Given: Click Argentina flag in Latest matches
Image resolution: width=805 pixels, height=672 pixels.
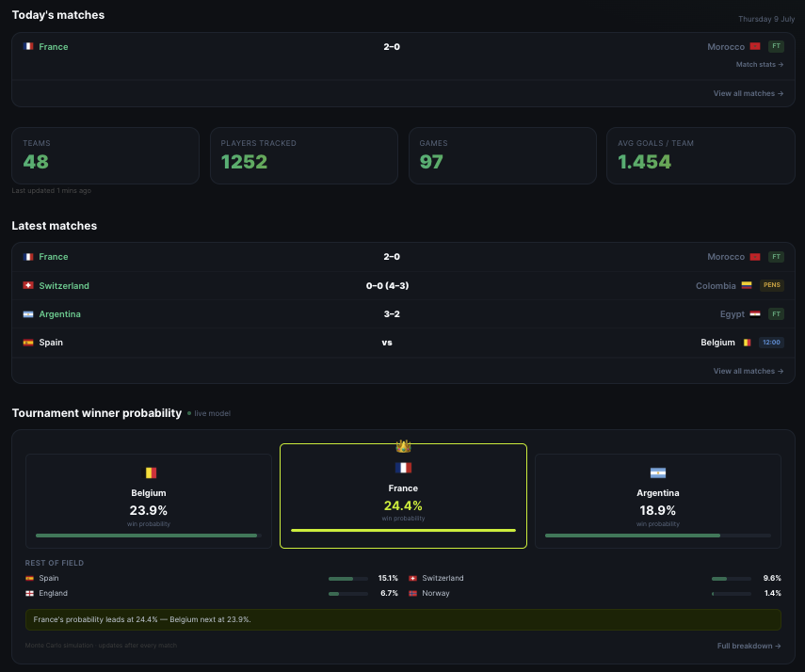Looking at the screenshot, I should coord(28,314).
